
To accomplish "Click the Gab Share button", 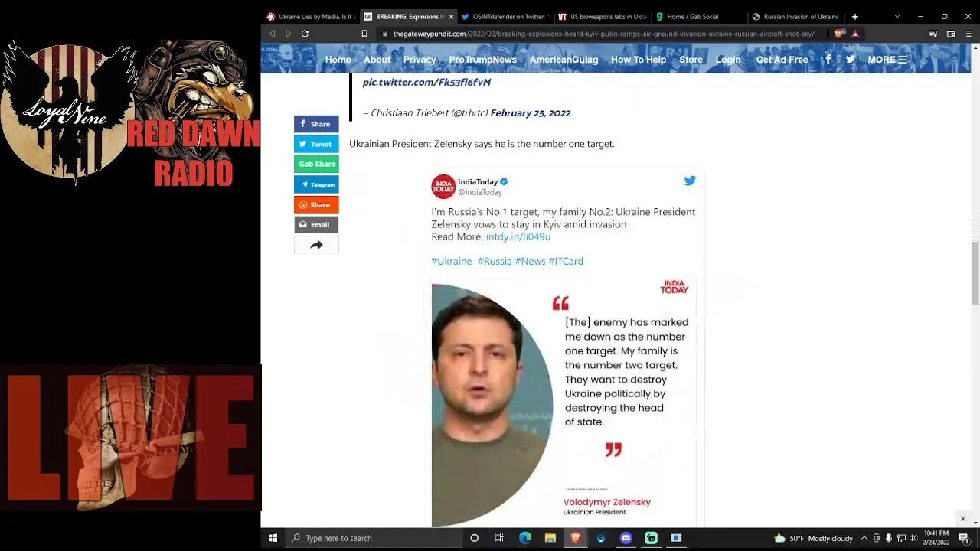I will 316,164.
